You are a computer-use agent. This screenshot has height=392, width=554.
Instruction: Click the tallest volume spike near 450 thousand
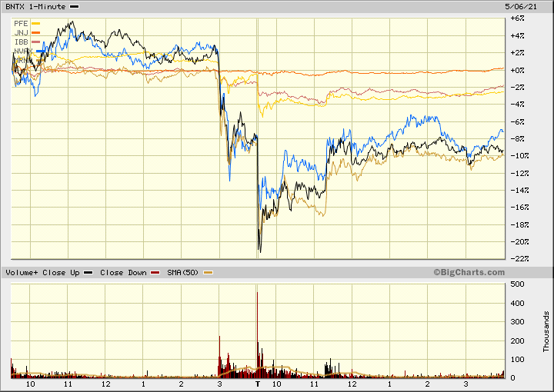(257, 334)
